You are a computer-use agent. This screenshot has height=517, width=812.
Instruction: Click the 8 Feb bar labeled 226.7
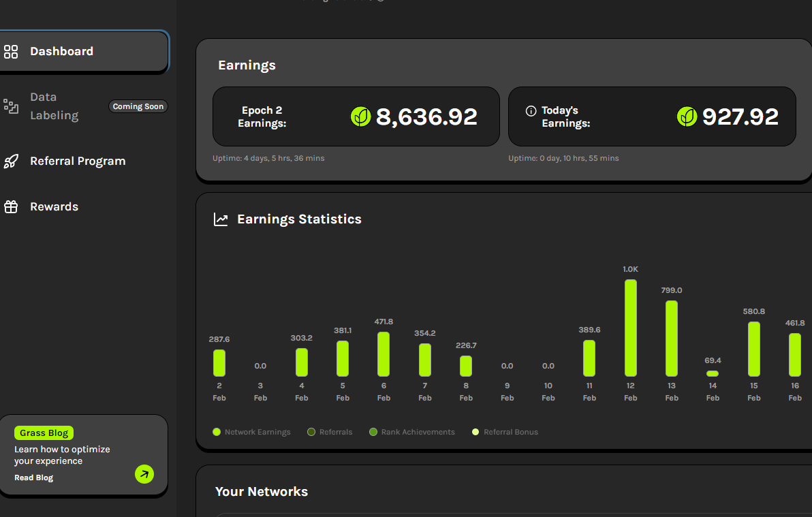tap(465, 366)
